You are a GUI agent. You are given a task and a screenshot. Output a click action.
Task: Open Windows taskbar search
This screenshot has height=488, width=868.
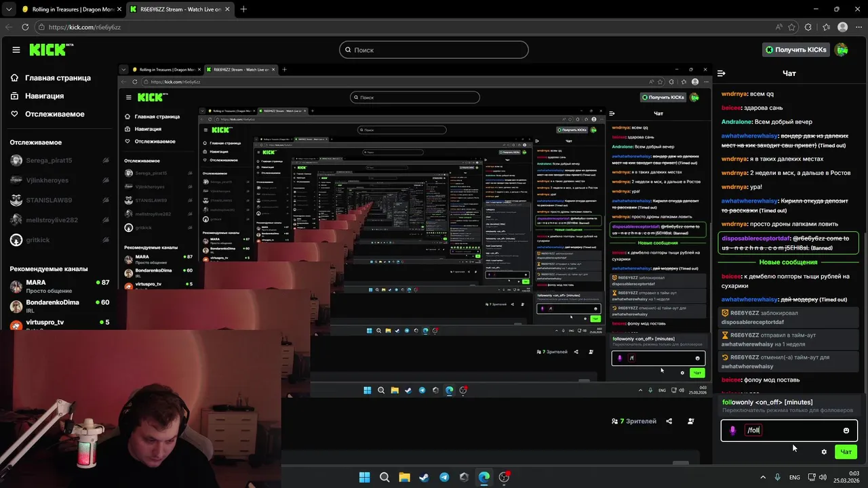384,477
